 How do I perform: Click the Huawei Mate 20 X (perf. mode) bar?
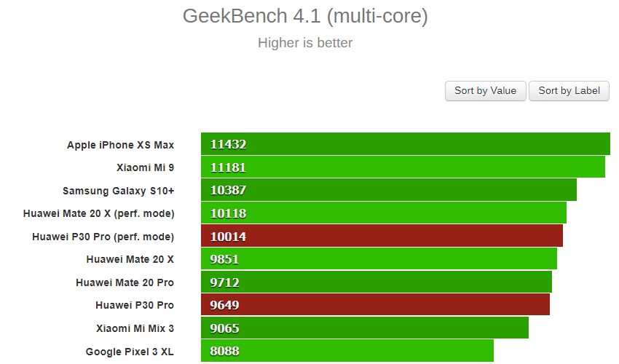[x=383, y=213]
